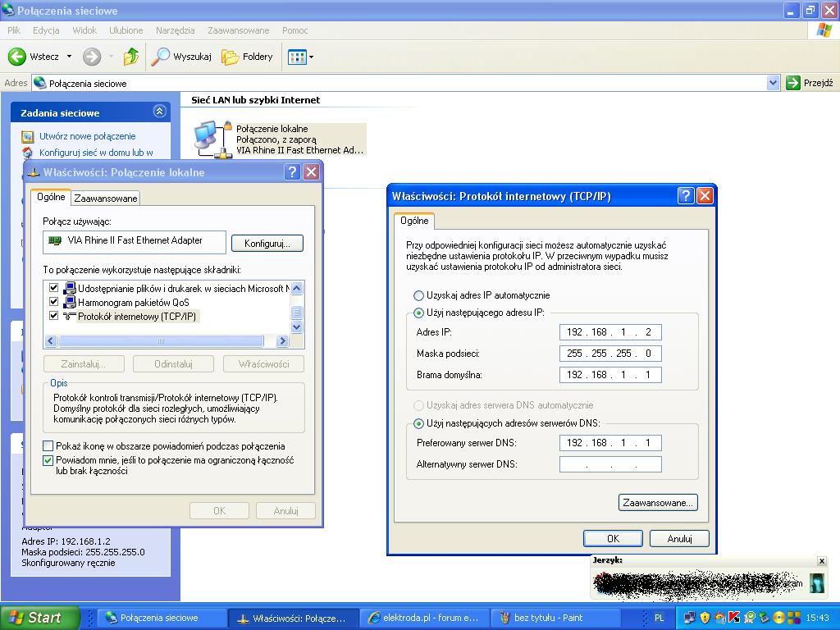This screenshot has height=630, width=840.
Task: Click Zaawansowane... button in TCP/IP dialog
Action: [658, 503]
